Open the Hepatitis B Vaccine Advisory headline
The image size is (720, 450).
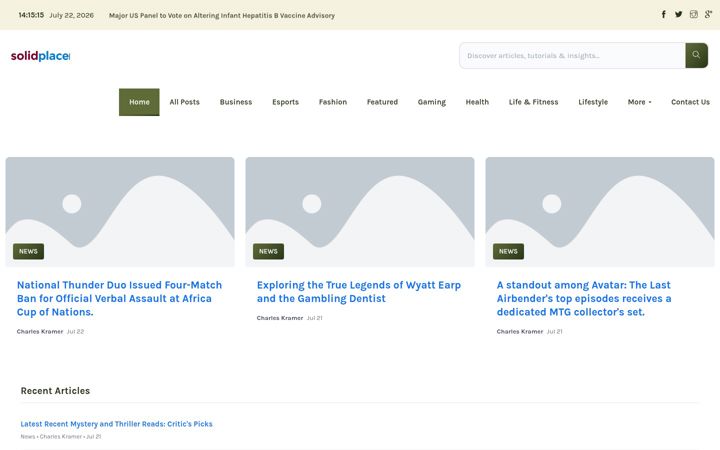(x=222, y=15)
